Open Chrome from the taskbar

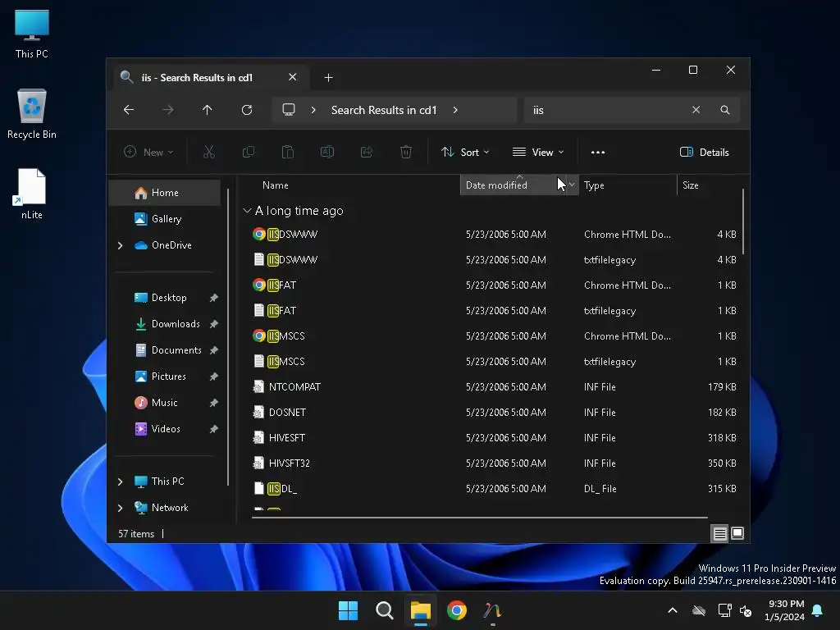point(457,610)
